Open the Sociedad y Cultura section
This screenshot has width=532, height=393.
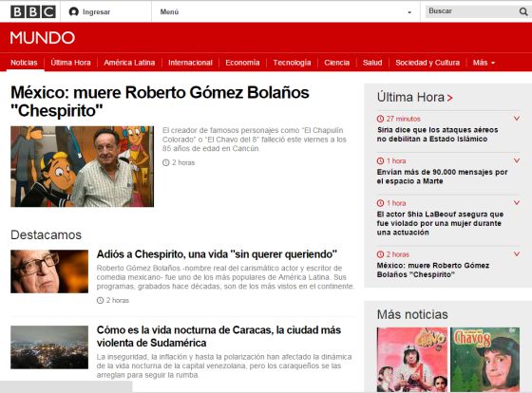(427, 63)
